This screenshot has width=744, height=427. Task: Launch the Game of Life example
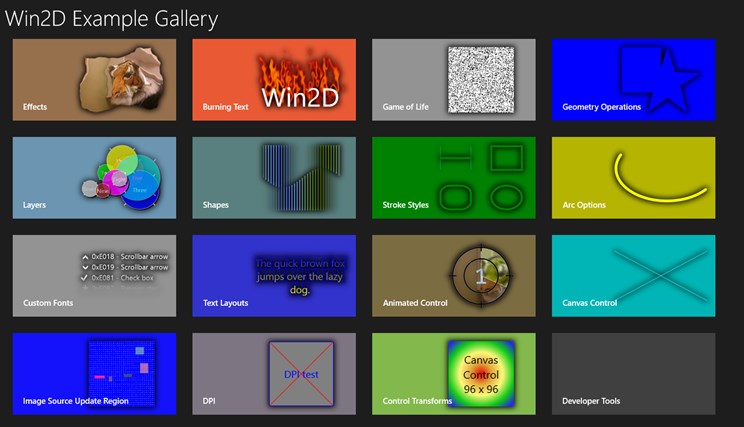click(454, 80)
